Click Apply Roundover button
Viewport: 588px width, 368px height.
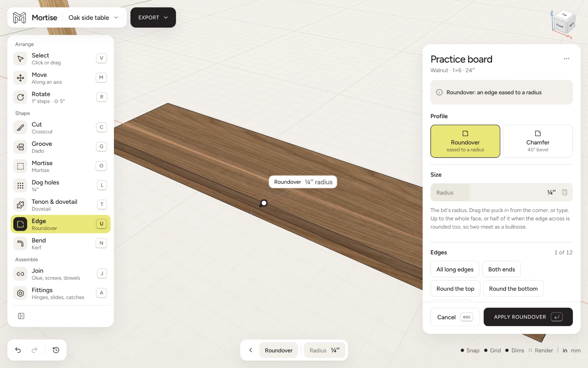[x=528, y=317]
